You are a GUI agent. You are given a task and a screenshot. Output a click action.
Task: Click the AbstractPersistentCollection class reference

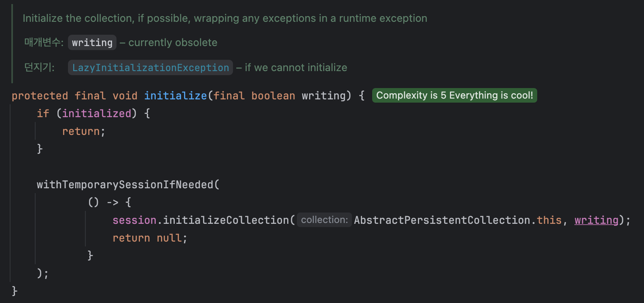click(442, 220)
